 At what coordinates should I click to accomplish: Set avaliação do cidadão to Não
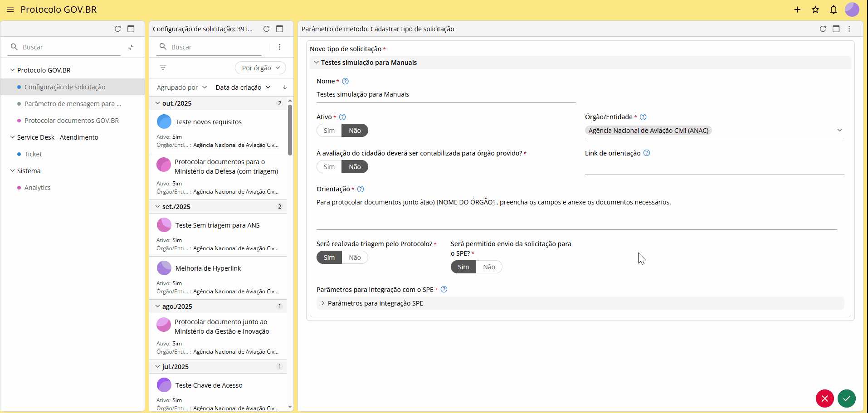click(x=355, y=167)
